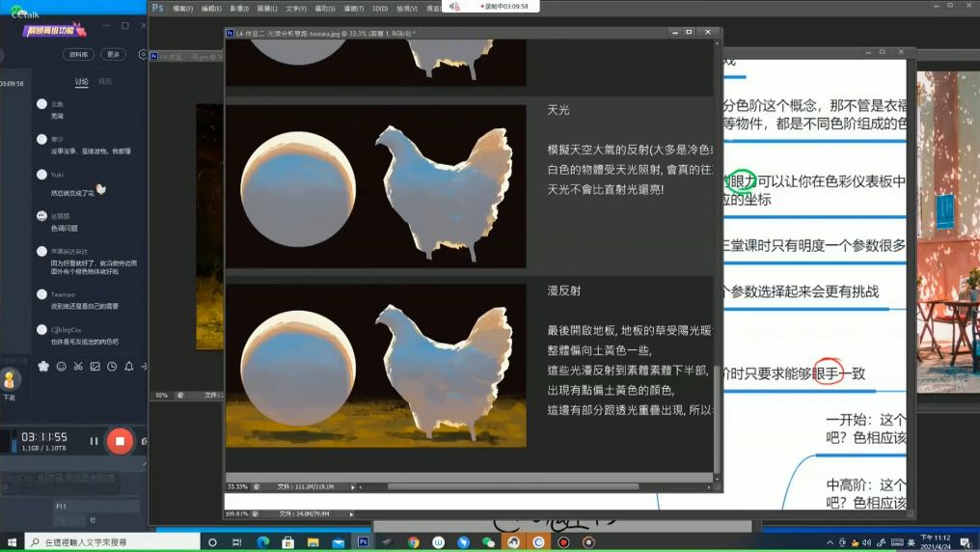Pause the screen recording

[94, 441]
